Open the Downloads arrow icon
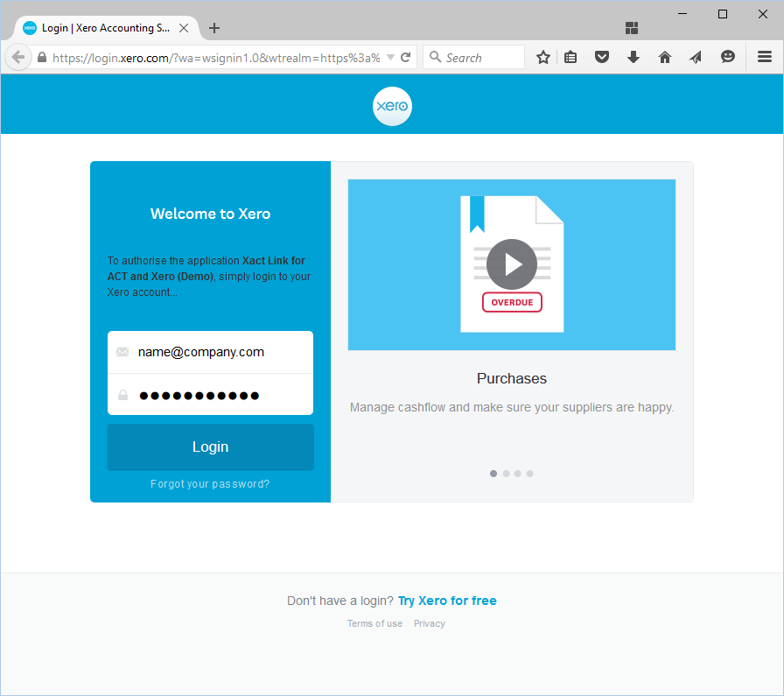The image size is (784, 696). tap(633, 57)
